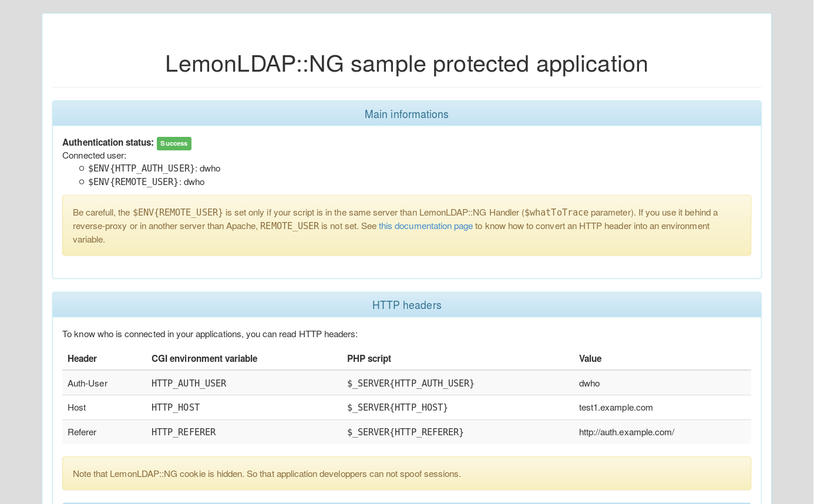Click the "HTTP headers" panel heading
This screenshot has height=504, width=814.
tap(406, 305)
